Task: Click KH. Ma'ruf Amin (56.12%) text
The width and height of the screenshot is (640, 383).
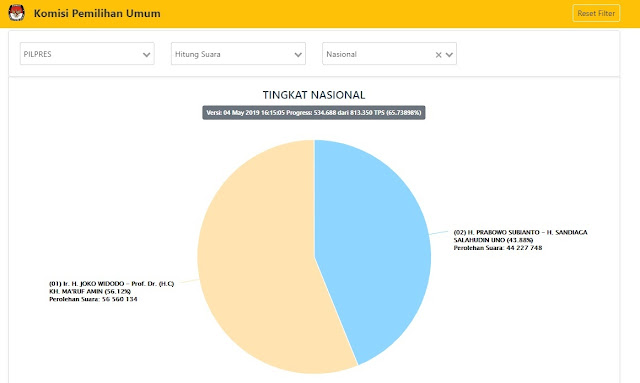Action: (90, 292)
